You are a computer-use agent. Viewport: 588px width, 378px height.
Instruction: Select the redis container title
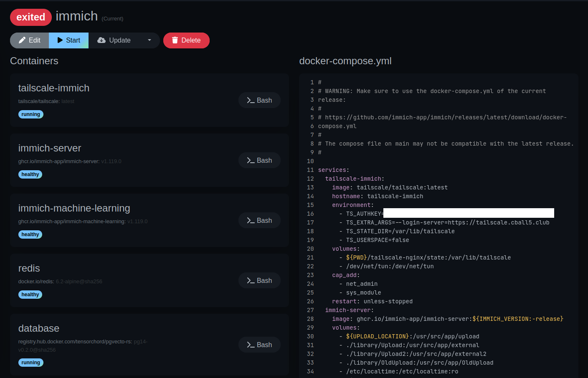click(29, 268)
